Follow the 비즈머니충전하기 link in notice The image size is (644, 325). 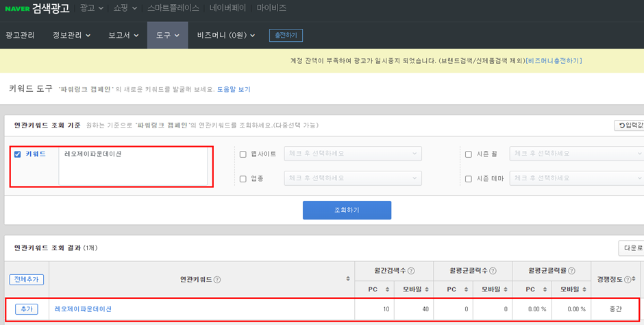coord(554,61)
